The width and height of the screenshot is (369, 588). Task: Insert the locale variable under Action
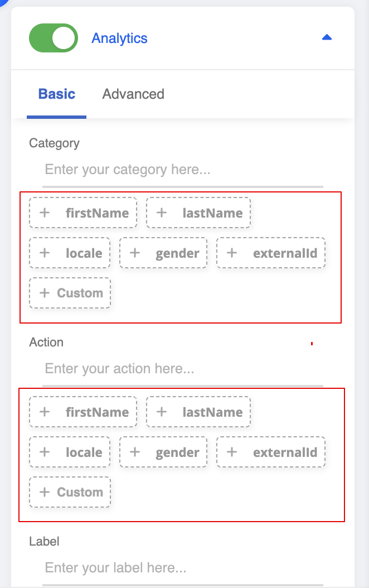tap(70, 452)
